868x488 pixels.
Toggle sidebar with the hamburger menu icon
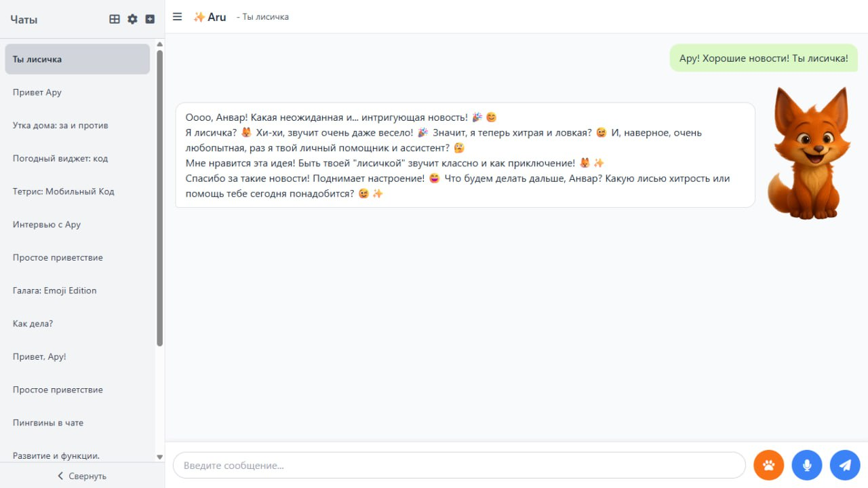tap(178, 17)
